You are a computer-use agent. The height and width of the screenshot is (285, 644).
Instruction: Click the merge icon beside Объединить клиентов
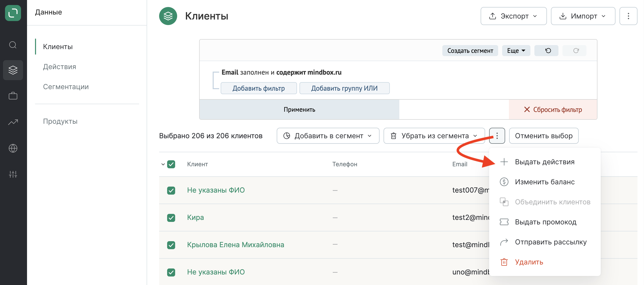[x=504, y=202]
